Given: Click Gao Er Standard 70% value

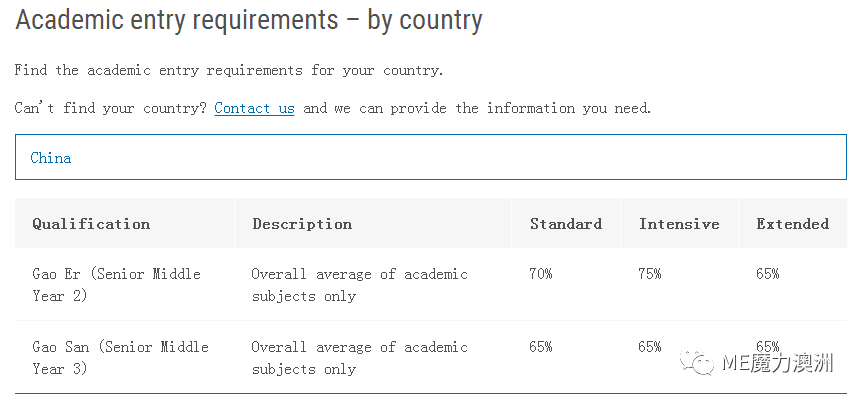Looking at the screenshot, I should [541, 274].
